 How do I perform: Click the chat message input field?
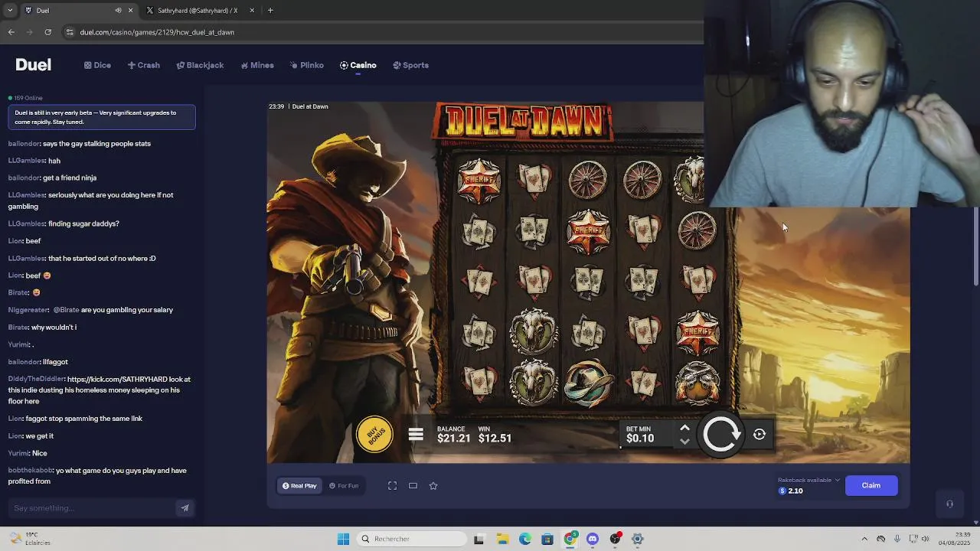coord(92,508)
